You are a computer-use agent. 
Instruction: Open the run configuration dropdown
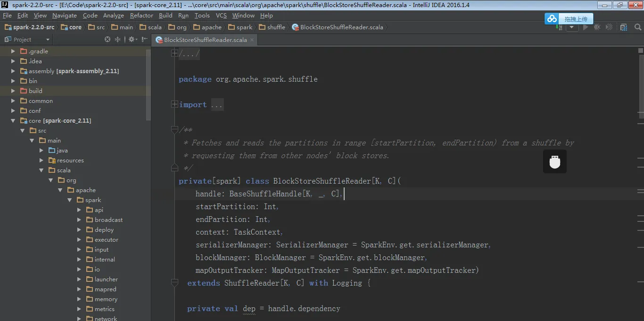tap(572, 27)
